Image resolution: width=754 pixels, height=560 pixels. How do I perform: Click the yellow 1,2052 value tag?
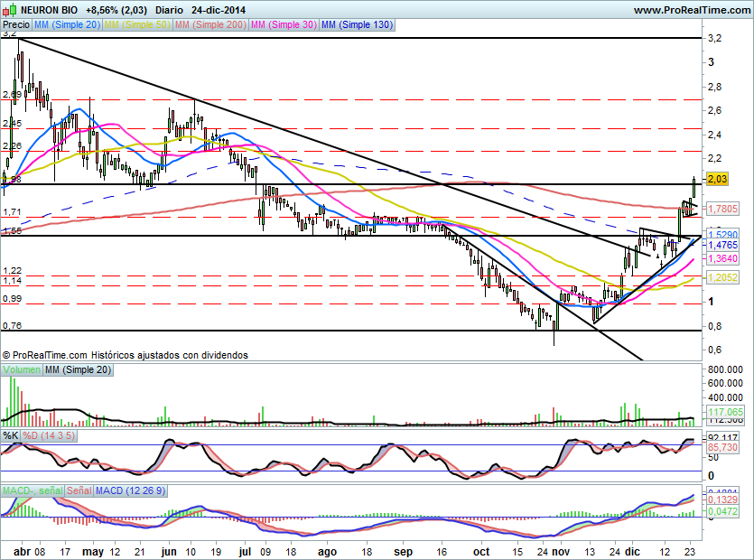(721, 277)
